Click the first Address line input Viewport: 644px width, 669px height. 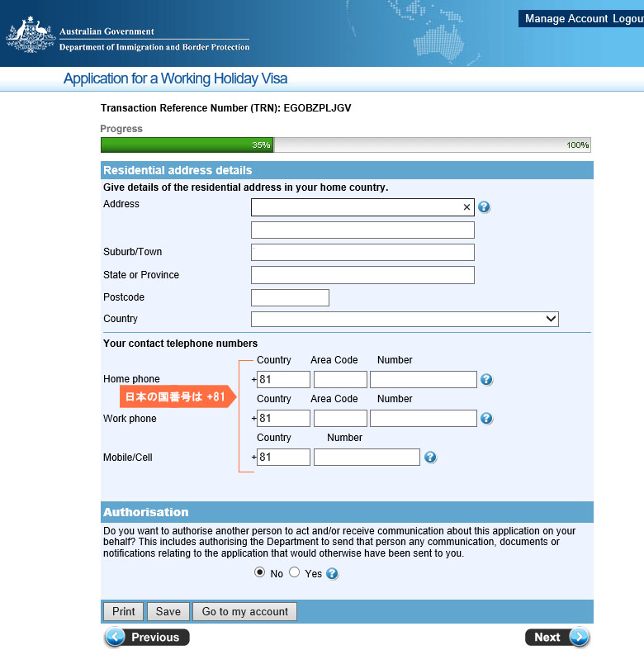(362, 207)
